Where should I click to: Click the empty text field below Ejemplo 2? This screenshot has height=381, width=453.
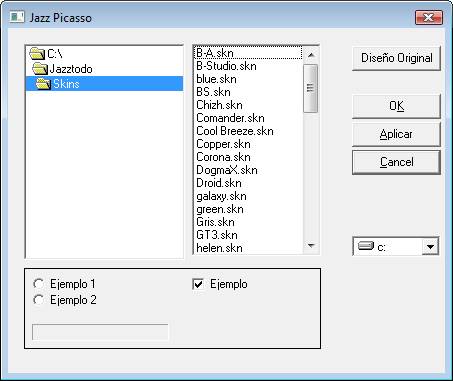100,332
